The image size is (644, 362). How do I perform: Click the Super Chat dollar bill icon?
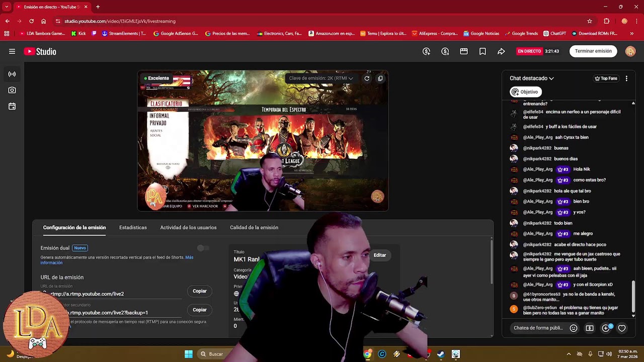590,328
